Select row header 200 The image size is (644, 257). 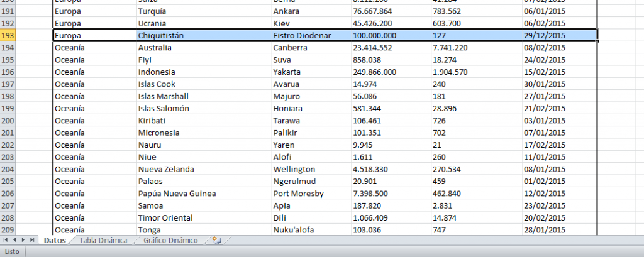click(x=8, y=121)
